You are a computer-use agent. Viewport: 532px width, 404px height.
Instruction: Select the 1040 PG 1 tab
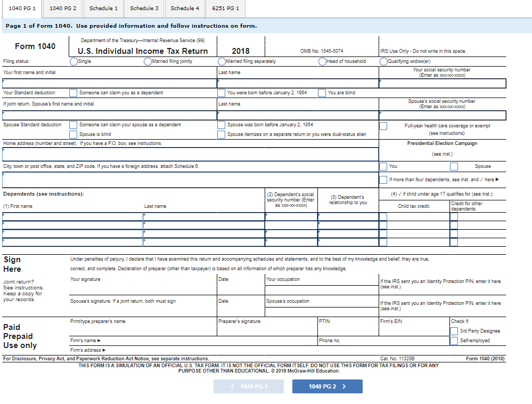22,9
